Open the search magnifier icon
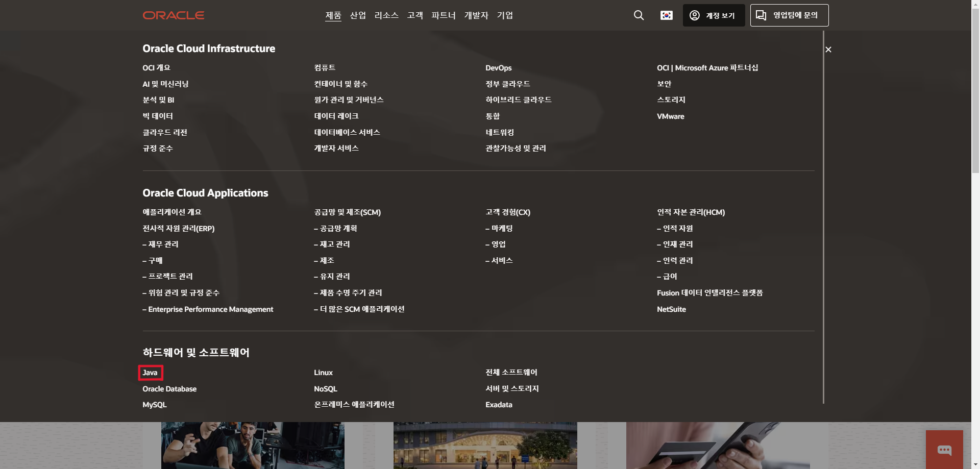This screenshot has height=469, width=980. click(639, 15)
